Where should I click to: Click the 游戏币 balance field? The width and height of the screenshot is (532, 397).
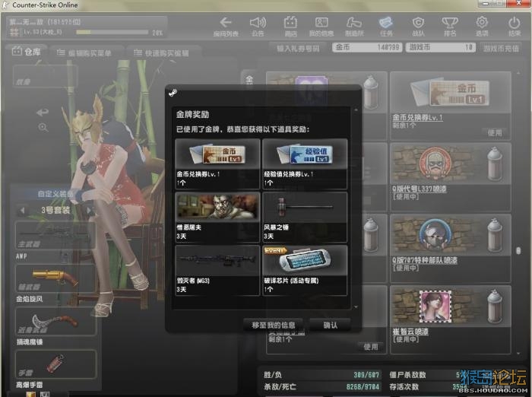[x=440, y=47]
